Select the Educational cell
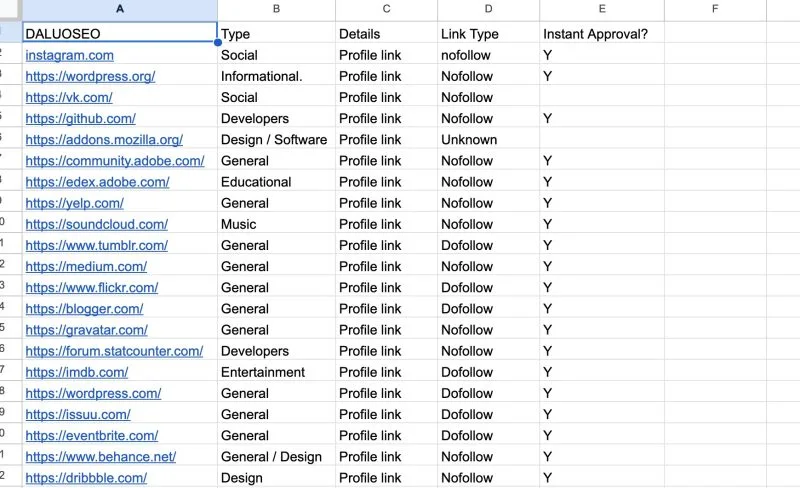Image resolution: width=800 pixels, height=488 pixels. [277, 182]
